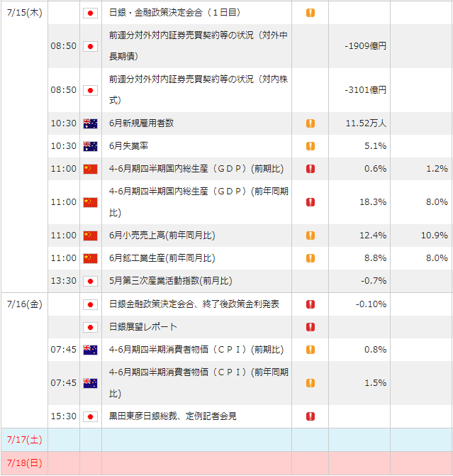
Task: Click the event 4-6月期四半期国内総生産 (前年同期比)
Action: (x=198, y=202)
